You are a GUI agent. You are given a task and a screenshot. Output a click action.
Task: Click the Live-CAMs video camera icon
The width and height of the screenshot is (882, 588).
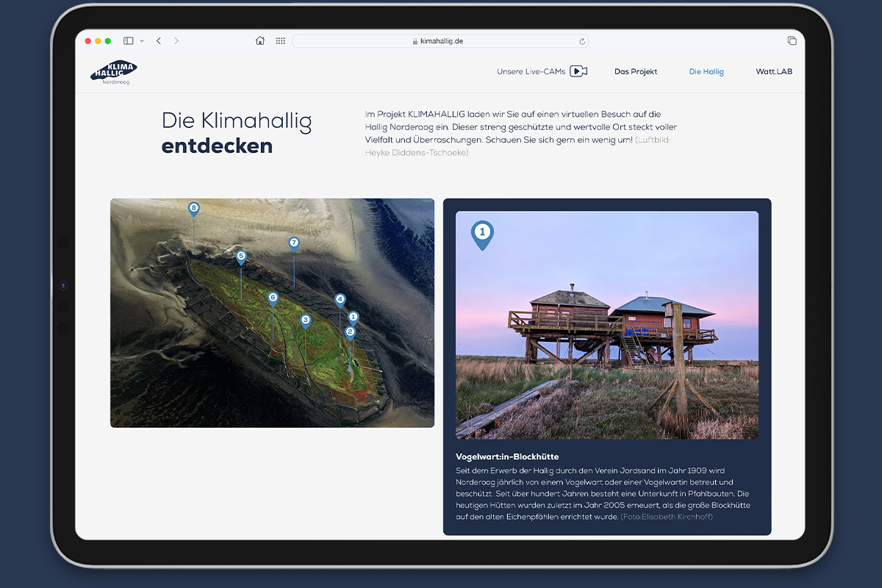(x=578, y=71)
